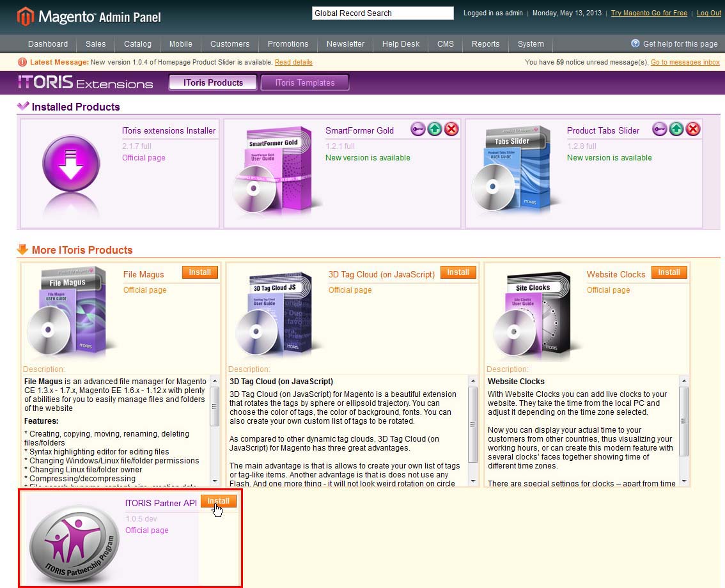Install the File Magus extension

pyautogui.click(x=199, y=272)
